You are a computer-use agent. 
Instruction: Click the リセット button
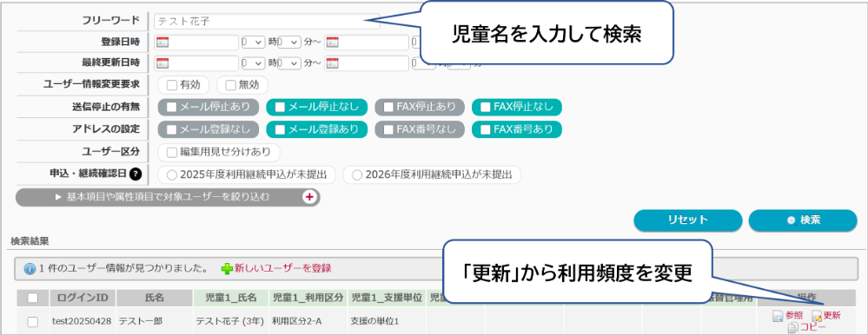[x=687, y=220]
